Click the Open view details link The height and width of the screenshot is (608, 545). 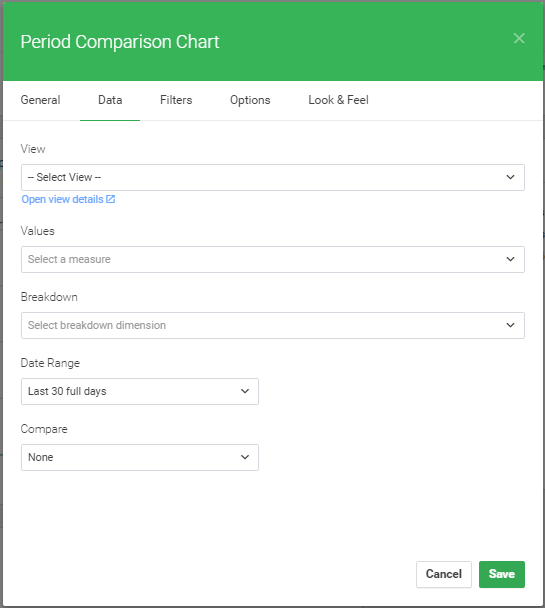coord(62,199)
